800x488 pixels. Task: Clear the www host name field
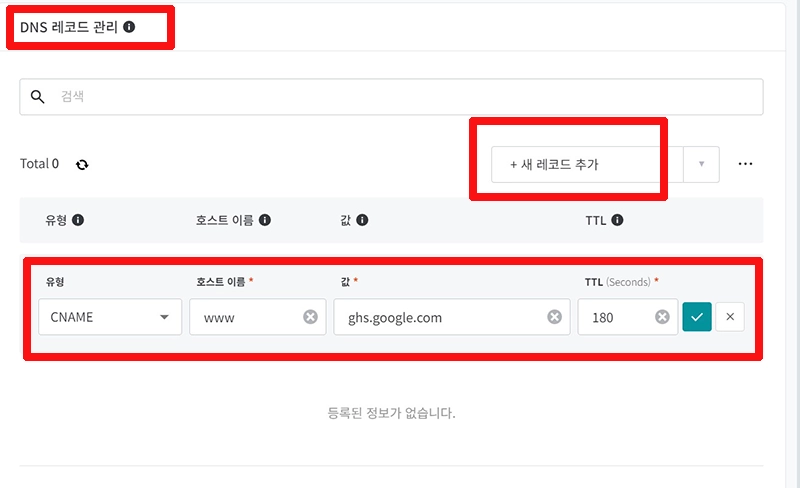(x=310, y=317)
